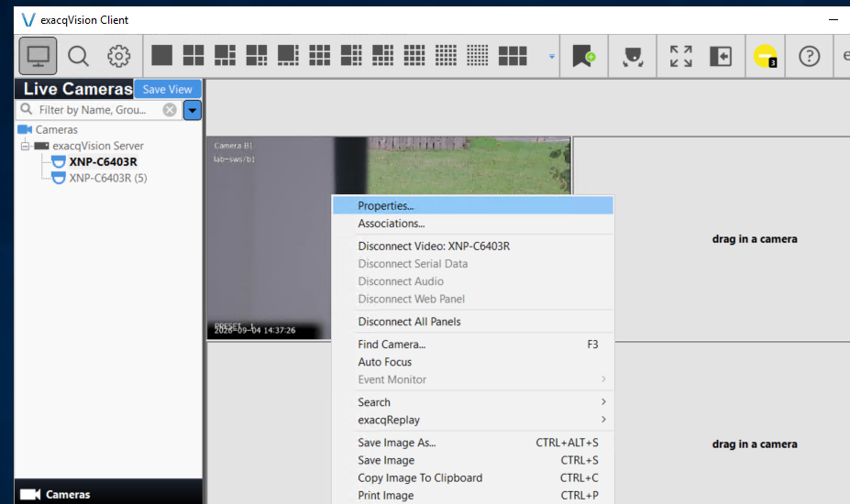
Task: Minimize the exacqVision Client window
Action: 833,20
